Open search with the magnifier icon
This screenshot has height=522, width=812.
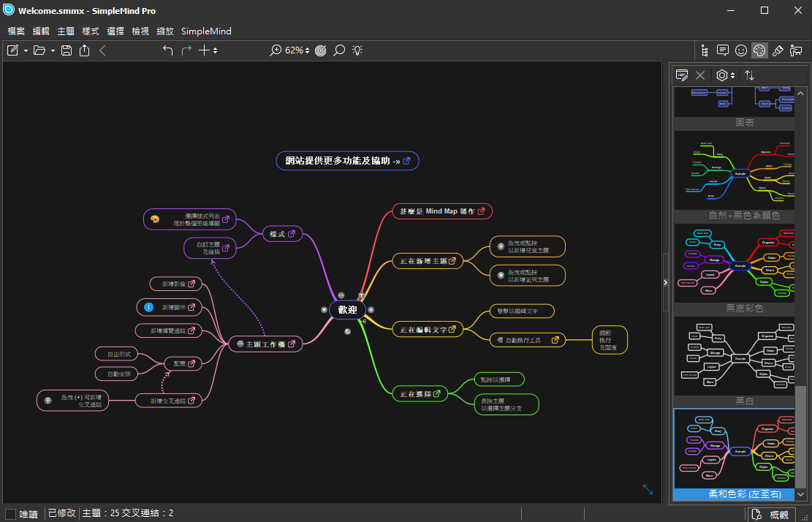pyautogui.click(x=339, y=50)
